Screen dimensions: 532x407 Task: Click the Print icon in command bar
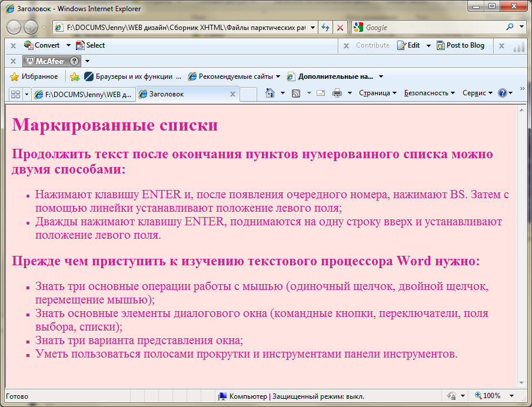(x=337, y=93)
